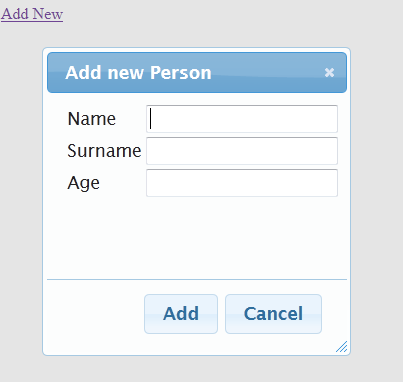This screenshot has width=403, height=382.
Task: Click inside the Surname input box
Action: click(242, 151)
